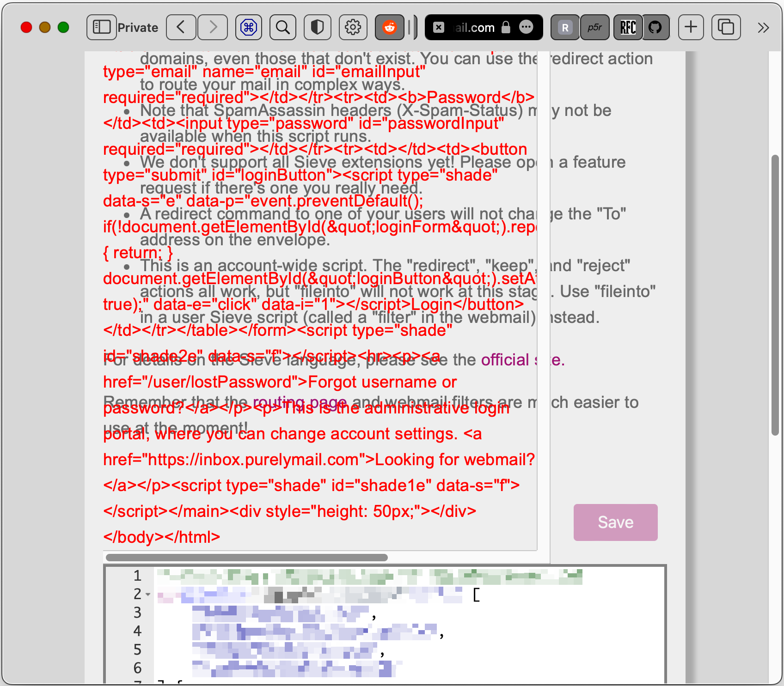
Task: Switch to the RFC tab
Action: 628,27
